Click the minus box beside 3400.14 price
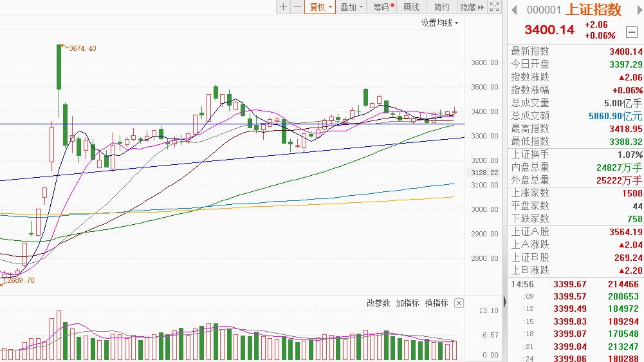This screenshot has width=644, height=362. click(x=630, y=32)
